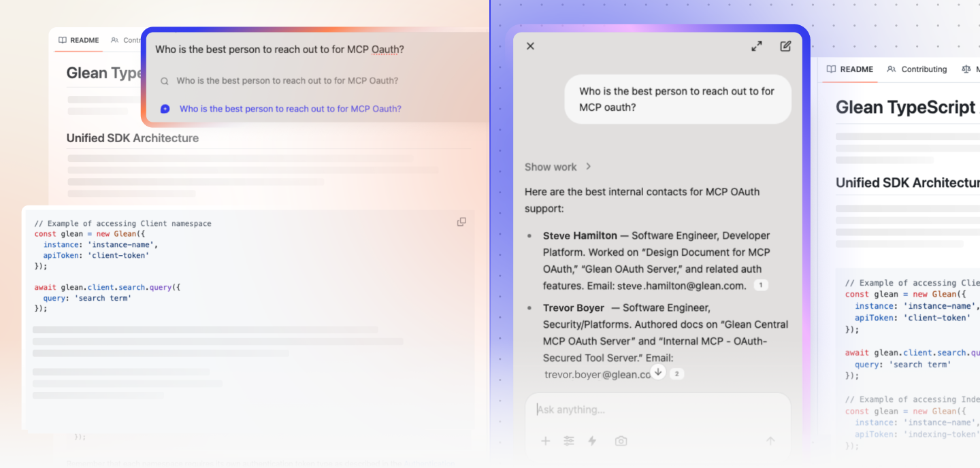Open the README tab in the left window
980x468 pixels.
[x=79, y=40]
